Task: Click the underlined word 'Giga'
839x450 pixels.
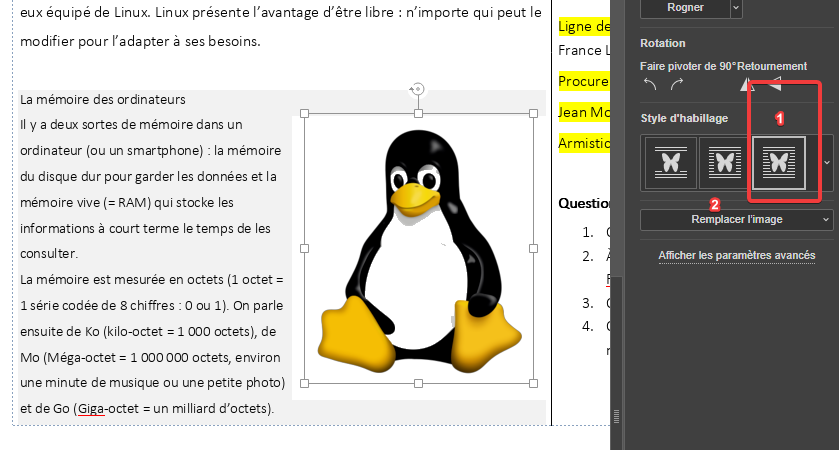Action: coord(91,409)
